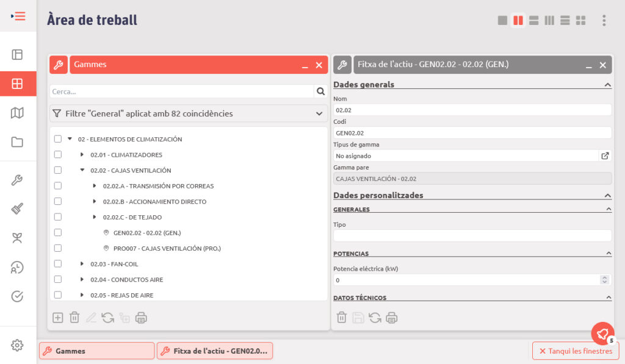The width and height of the screenshot is (625, 364).
Task: Select PRO007 - CAJAS VENTILACIÓN (PRO.) tree item
Action: pos(167,248)
